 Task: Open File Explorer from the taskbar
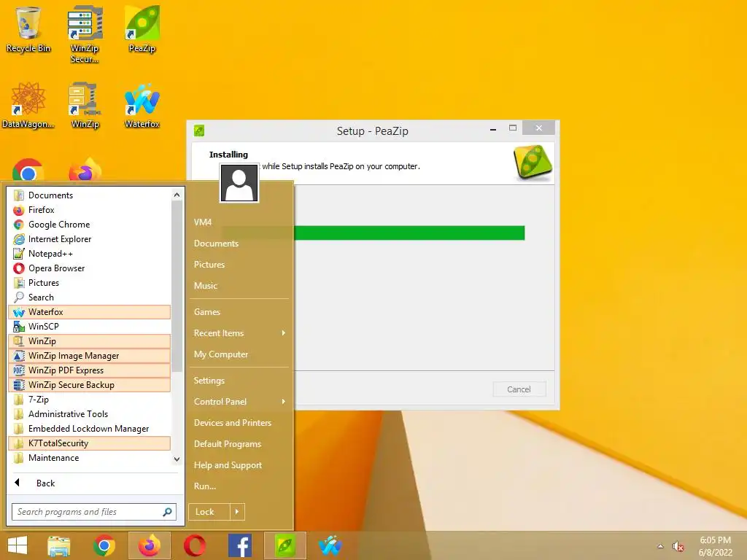59,545
